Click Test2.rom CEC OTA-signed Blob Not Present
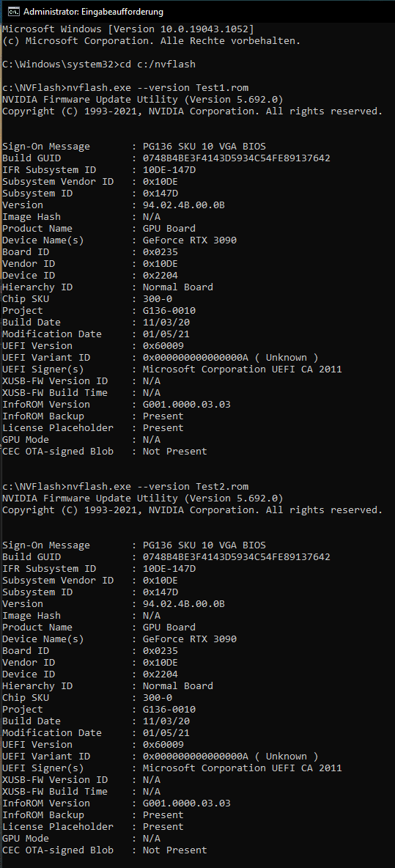The width and height of the screenshot is (395, 868). 175,850
